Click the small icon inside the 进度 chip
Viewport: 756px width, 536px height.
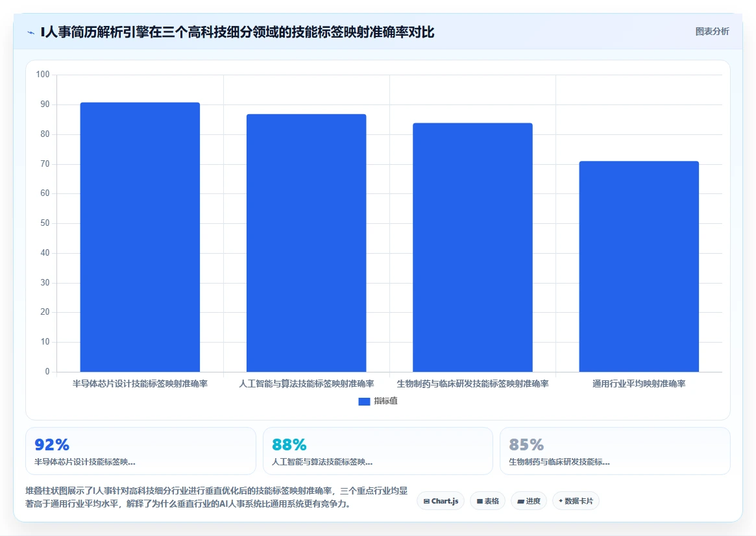coord(520,502)
